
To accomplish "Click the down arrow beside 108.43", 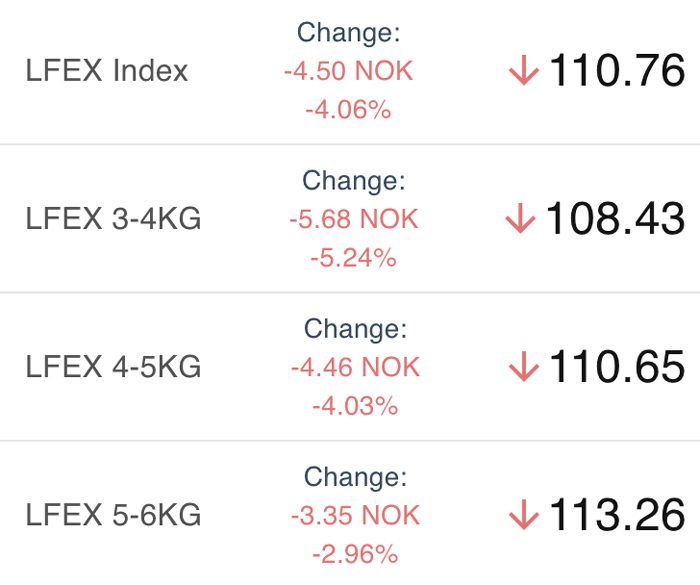I will (x=520, y=218).
